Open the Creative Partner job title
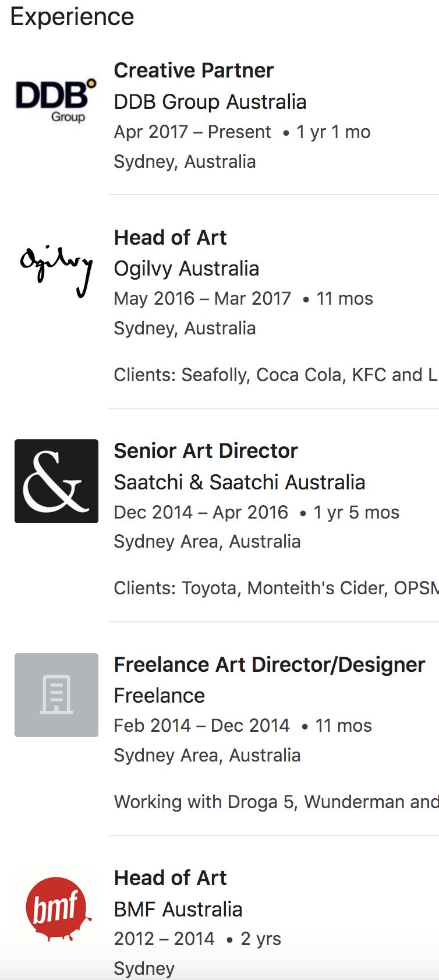Viewport: 439px width, 980px height. (194, 70)
